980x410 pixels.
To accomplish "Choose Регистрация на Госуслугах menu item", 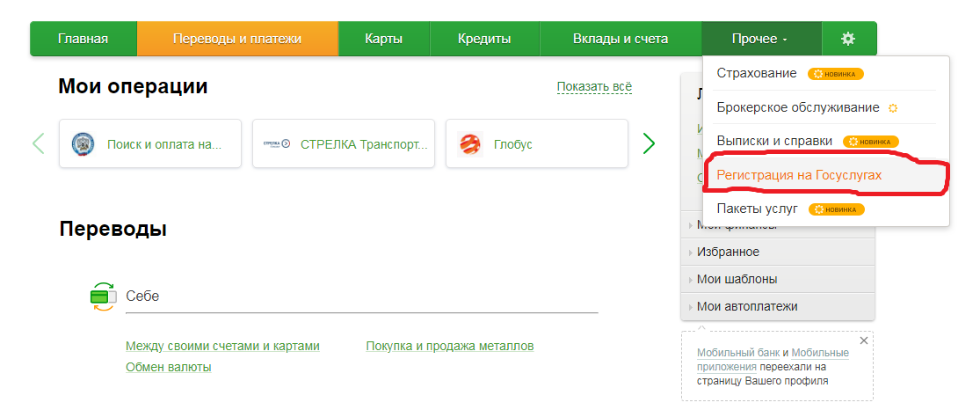I will 799,175.
